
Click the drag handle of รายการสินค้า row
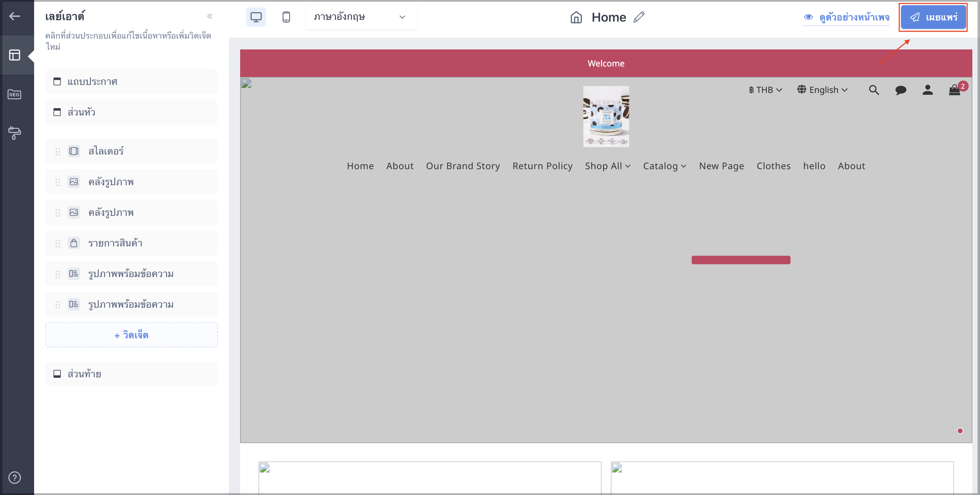click(x=57, y=243)
